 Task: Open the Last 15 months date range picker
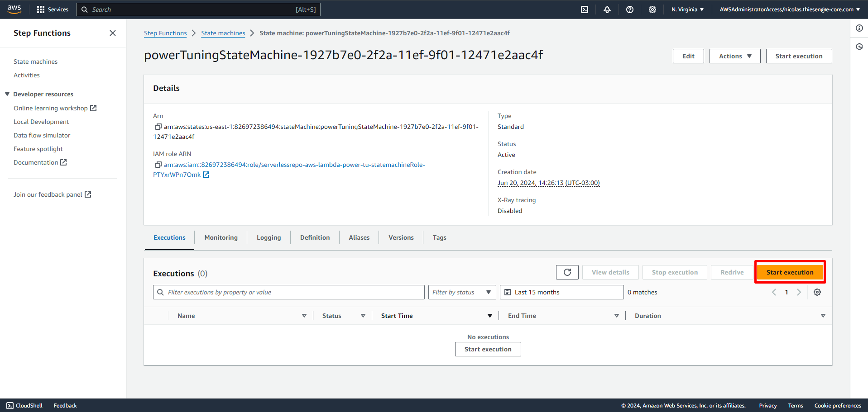click(562, 292)
